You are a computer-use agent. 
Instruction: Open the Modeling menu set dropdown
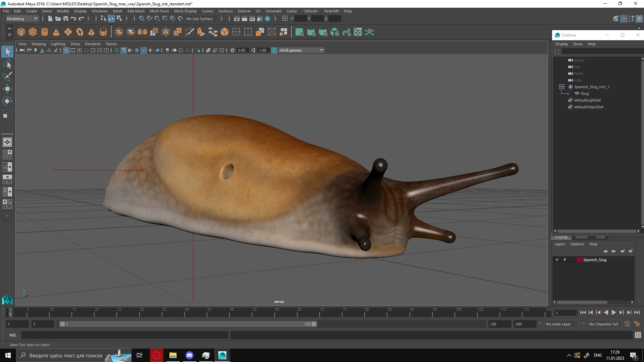click(22, 19)
